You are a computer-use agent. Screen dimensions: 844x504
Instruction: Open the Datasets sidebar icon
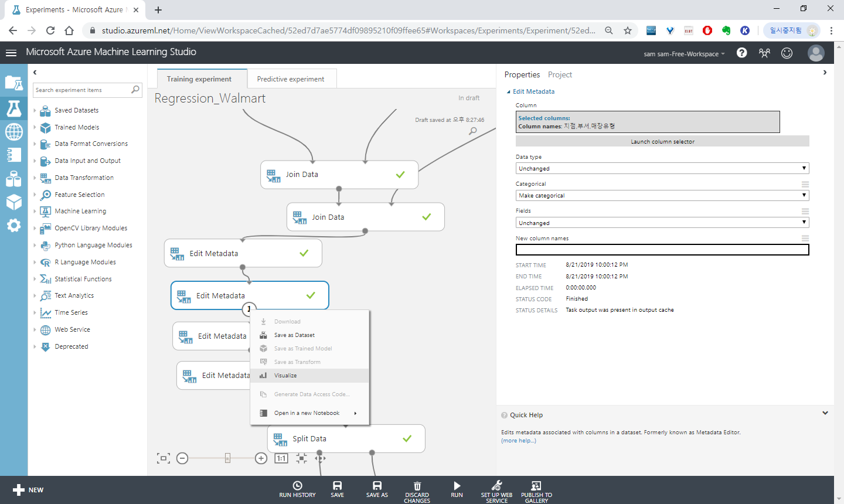click(14, 179)
